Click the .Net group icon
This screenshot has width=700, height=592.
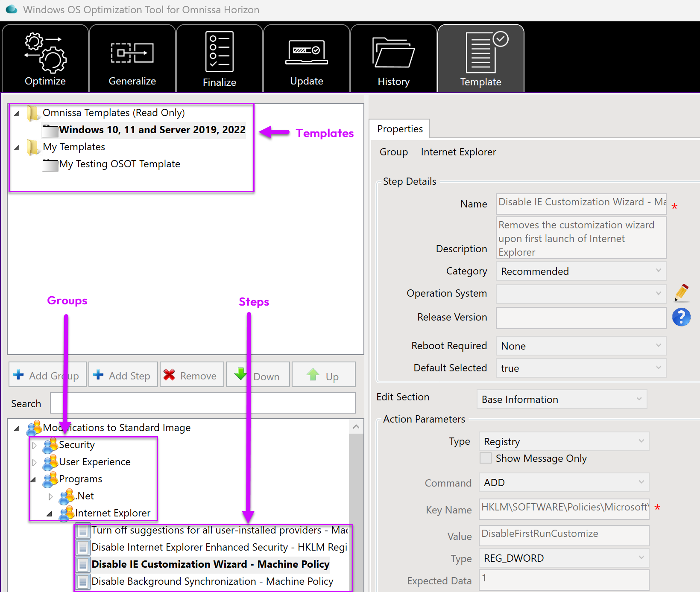pyautogui.click(x=67, y=496)
